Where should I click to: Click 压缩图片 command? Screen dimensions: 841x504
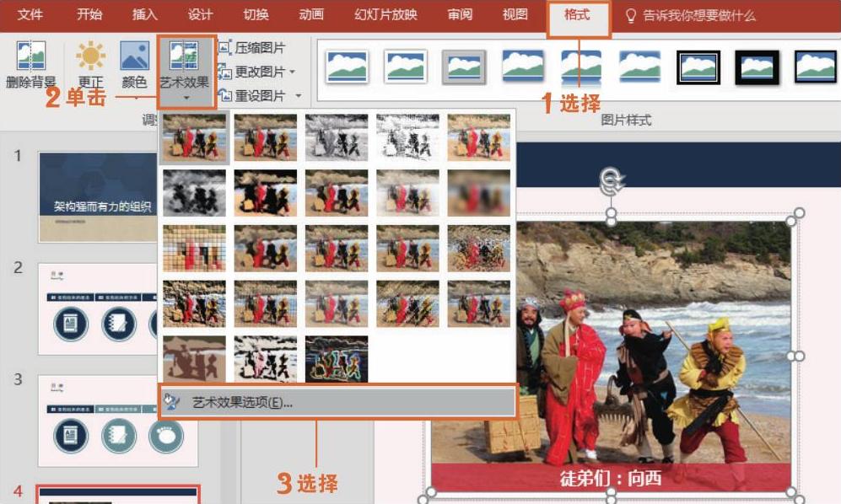pos(251,48)
